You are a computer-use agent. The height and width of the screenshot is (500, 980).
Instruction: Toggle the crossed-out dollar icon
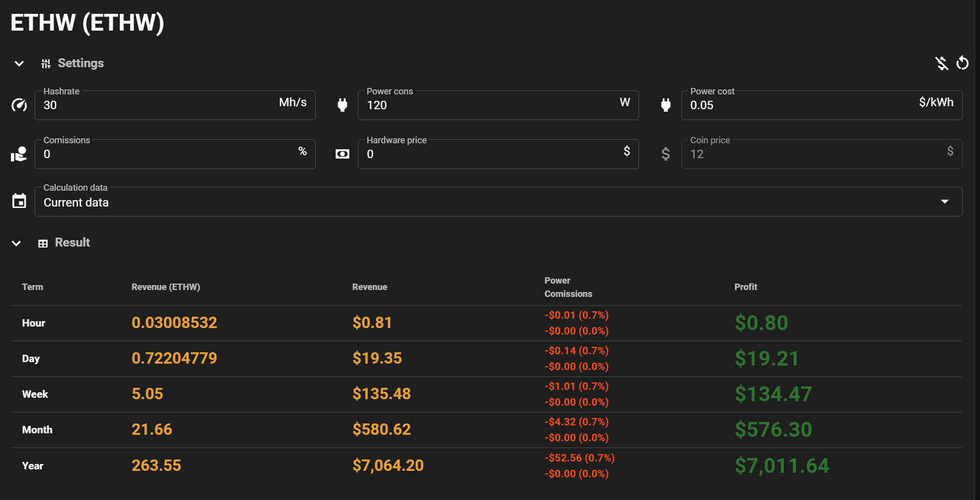tap(941, 63)
